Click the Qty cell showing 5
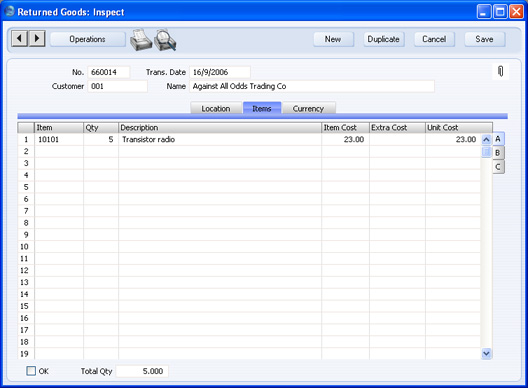528x388 pixels. [x=101, y=139]
